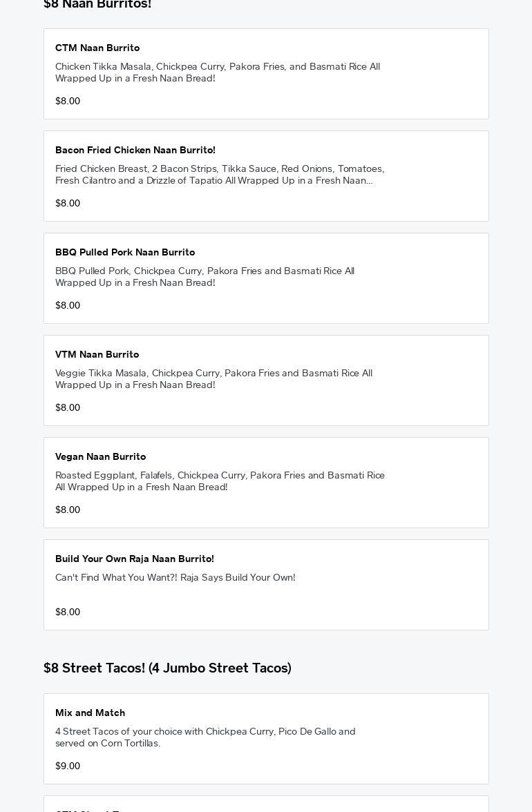Click the CTM Naan Burrito description text
The height and width of the screenshot is (812, 532).
click(x=218, y=72)
